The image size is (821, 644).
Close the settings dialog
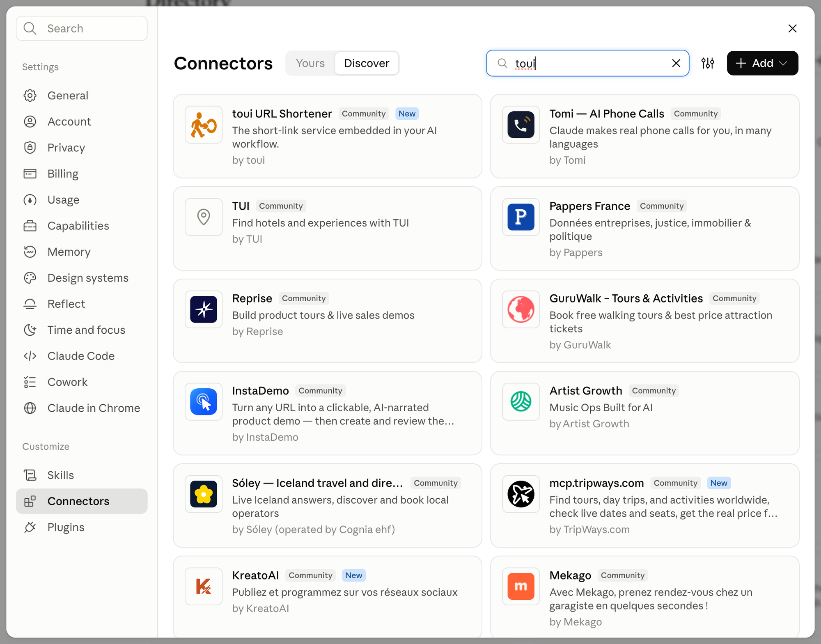[792, 28]
